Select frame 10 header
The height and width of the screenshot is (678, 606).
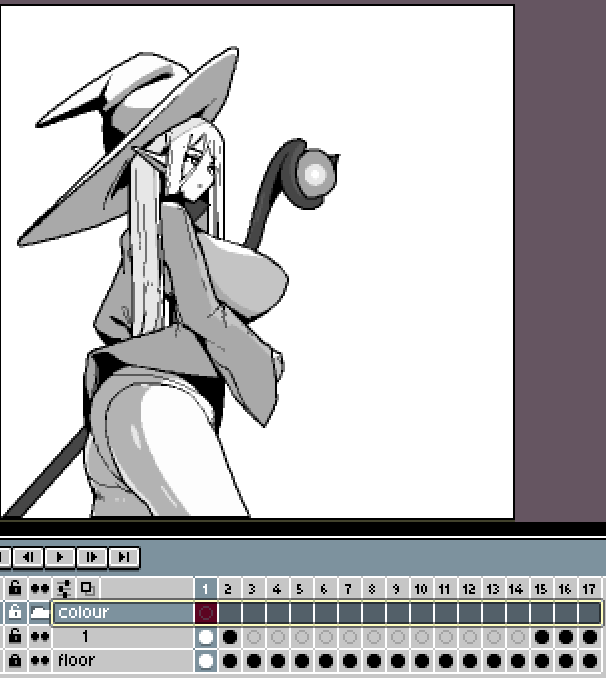[422, 588]
